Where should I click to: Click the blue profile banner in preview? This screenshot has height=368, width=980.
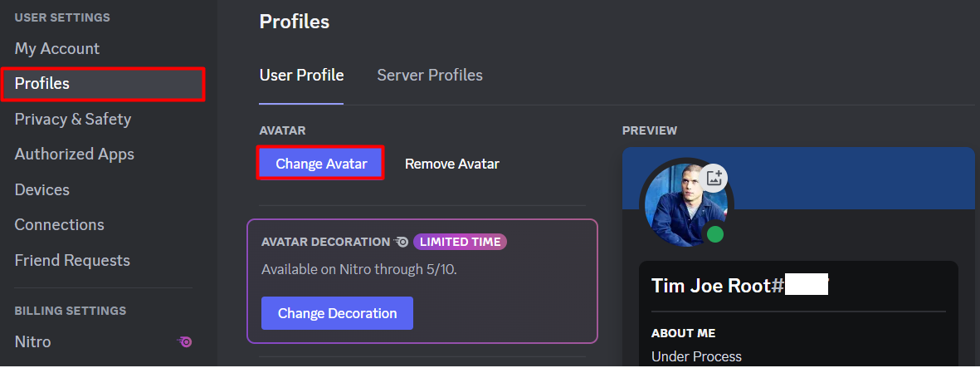coord(798,178)
